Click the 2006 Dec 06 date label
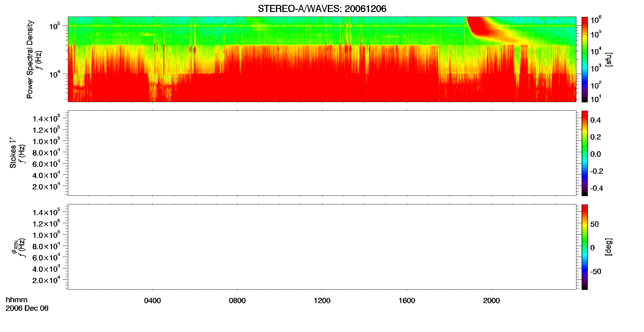 (27, 308)
